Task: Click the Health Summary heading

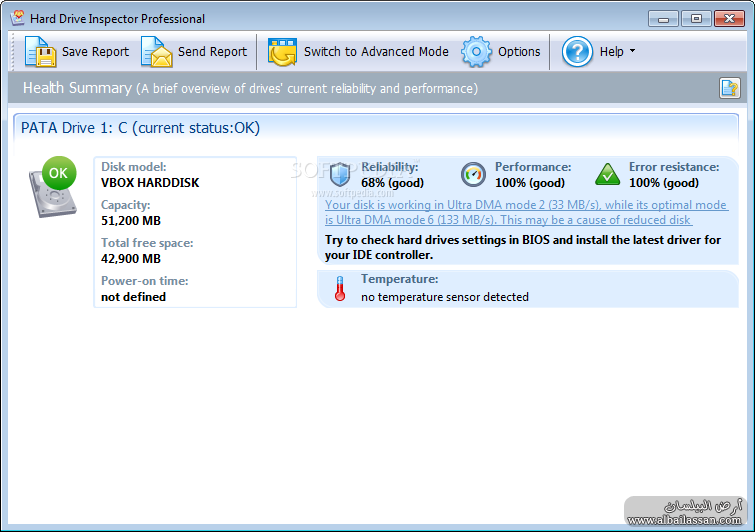Action: 77,88
